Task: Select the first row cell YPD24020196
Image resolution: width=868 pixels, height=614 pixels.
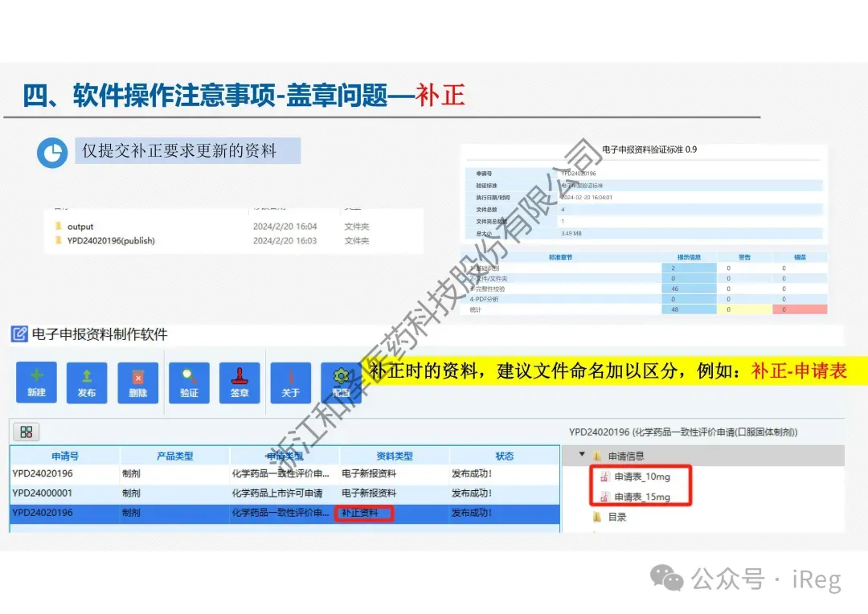Action: 43,473
